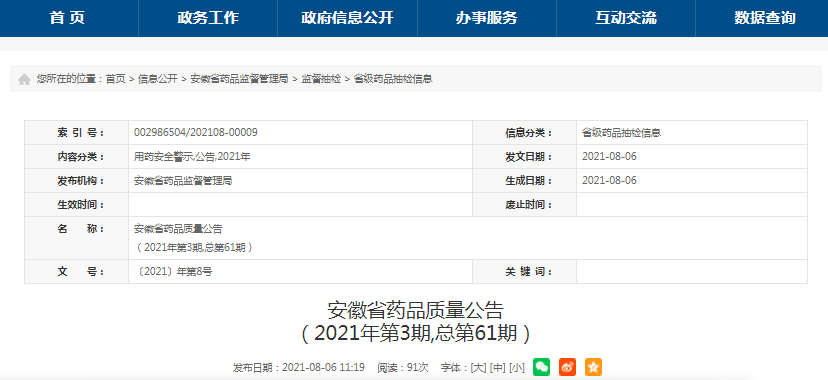Click the 关键词 label cell
This screenshot has width=828, height=380.
click(x=524, y=272)
